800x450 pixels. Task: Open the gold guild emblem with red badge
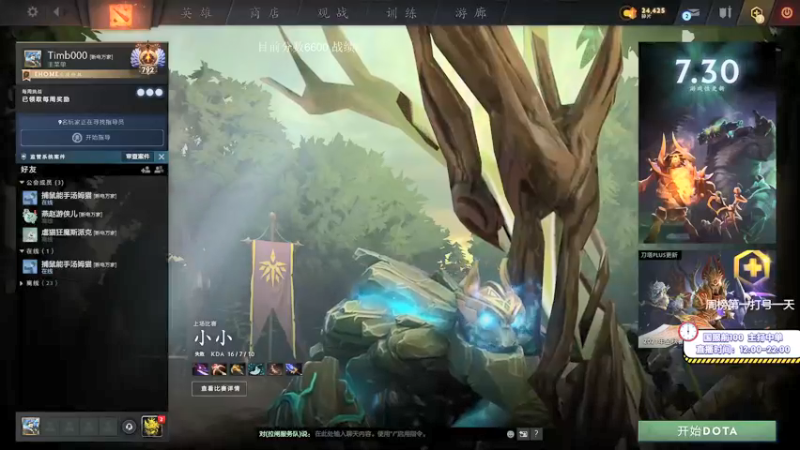[x=152, y=426]
